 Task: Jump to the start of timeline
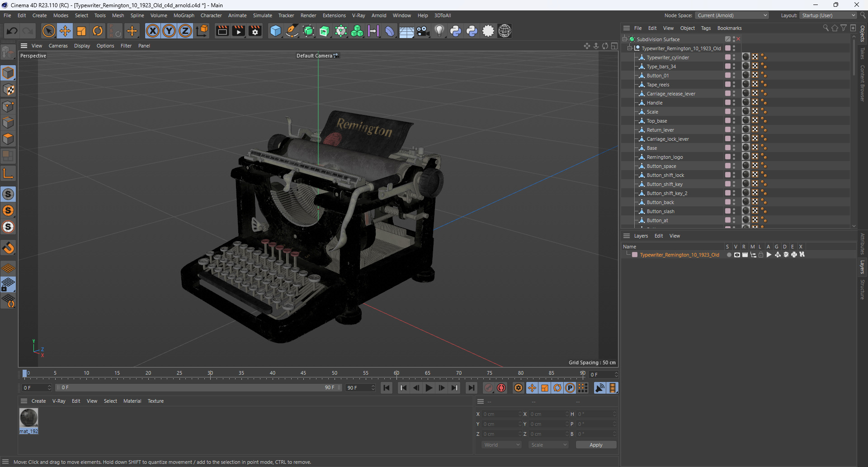tap(386, 388)
